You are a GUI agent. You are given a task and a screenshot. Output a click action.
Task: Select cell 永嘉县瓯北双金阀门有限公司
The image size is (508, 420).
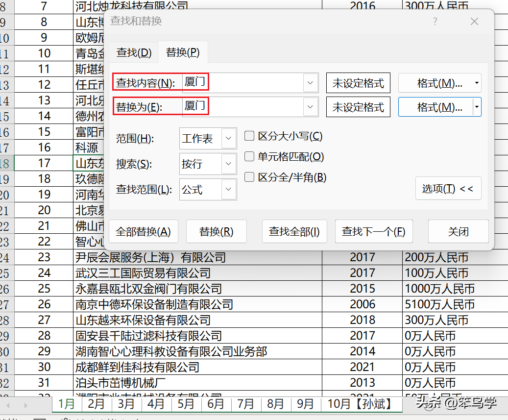click(x=197, y=289)
